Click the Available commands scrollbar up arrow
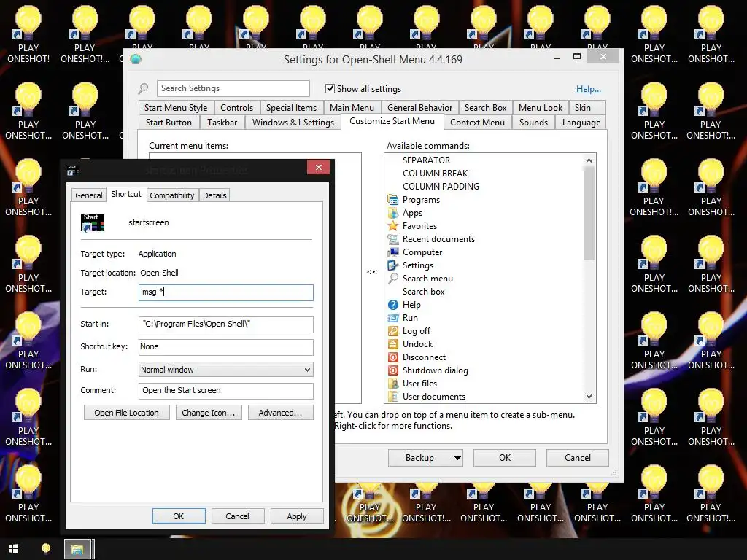747x560 pixels. (x=589, y=160)
